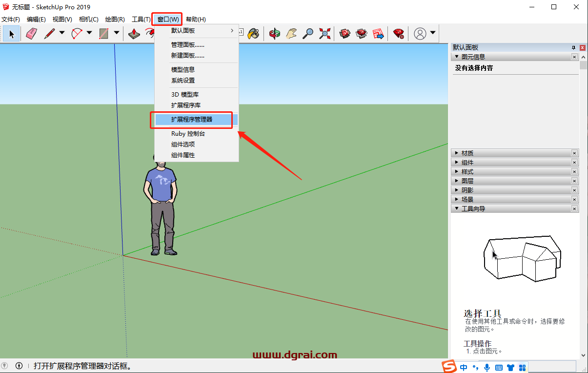Activate the Orbit rotation tool
This screenshot has height=373, width=588.
[274, 34]
